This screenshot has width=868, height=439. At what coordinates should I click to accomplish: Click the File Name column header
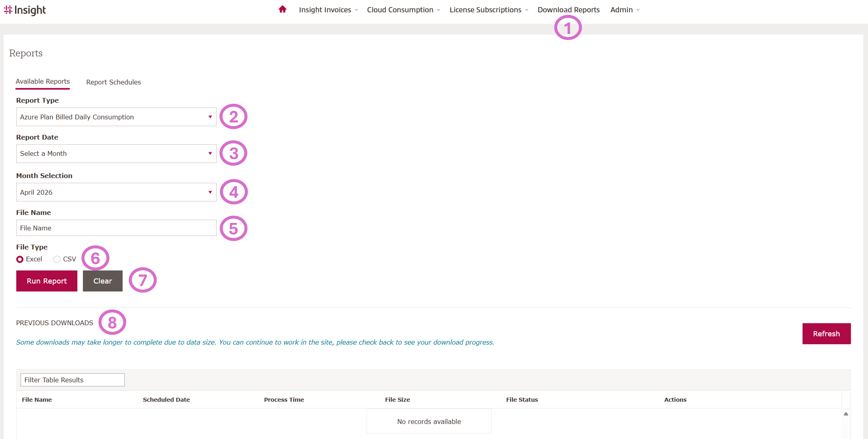pyautogui.click(x=37, y=400)
